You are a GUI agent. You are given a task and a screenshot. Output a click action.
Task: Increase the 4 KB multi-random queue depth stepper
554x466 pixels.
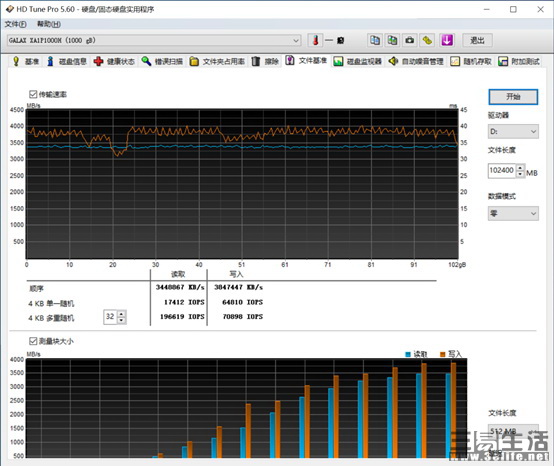pyautogui.click(x=122, y=314)
